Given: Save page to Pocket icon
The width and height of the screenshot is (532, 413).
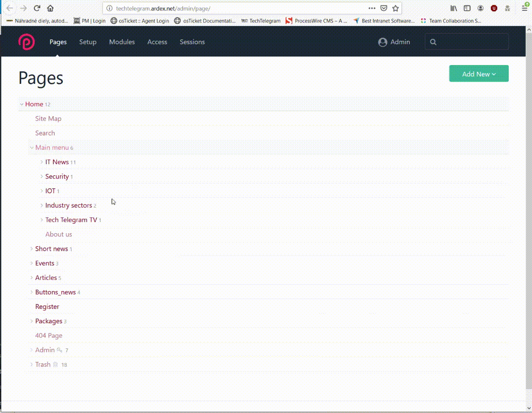Looking at the screenshot, I should tap(384, 8).
